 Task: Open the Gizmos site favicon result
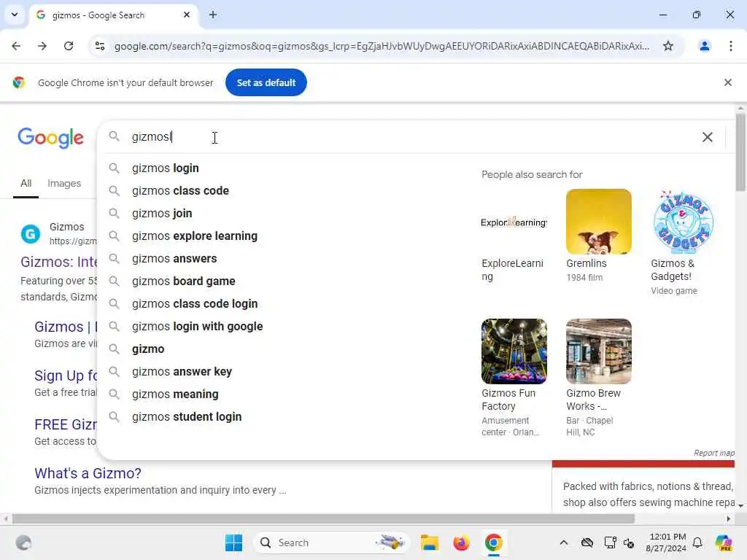point(31,234)
